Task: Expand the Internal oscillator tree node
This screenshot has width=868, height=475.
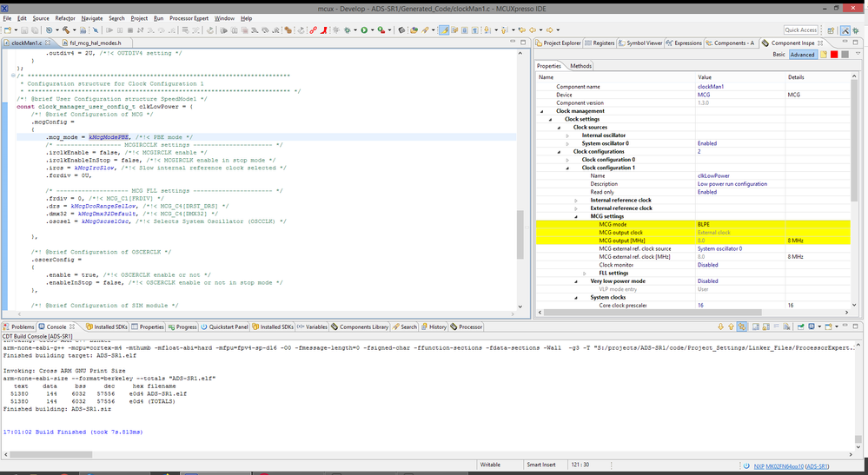Action: pos(567,135)
